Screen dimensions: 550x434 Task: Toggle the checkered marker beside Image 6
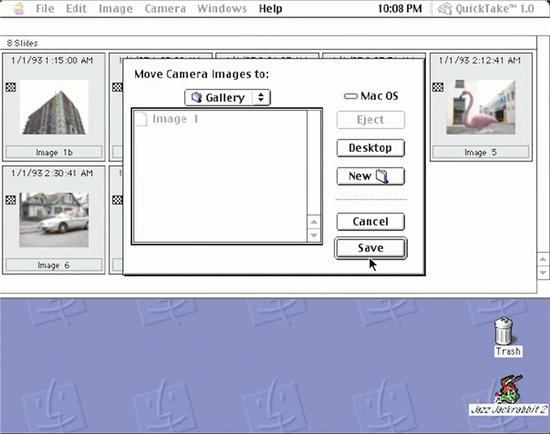pos(11,200)
